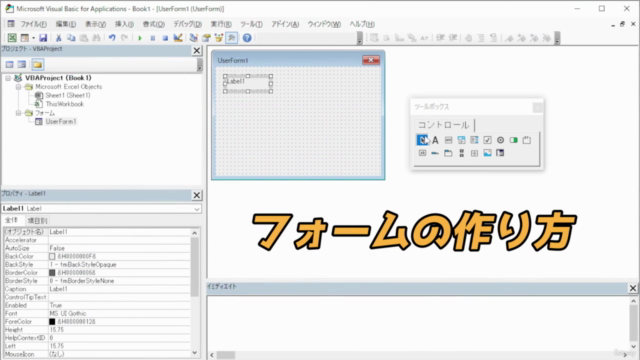Select the TabStrip control in toolbox
640x360 pixels.
tap(435, 153)
